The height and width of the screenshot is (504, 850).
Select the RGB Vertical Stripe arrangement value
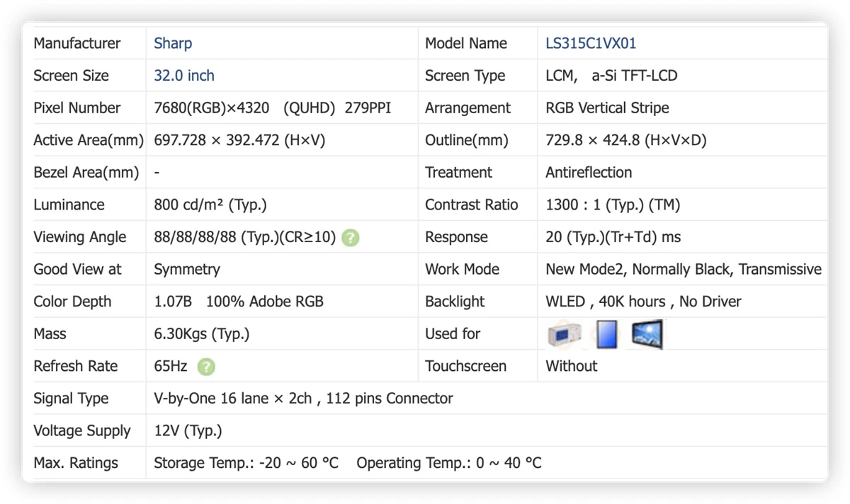tap(607, 108)
